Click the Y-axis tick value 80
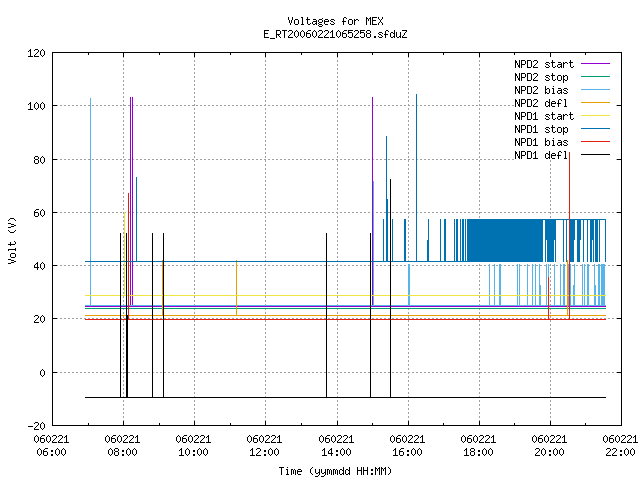The height and width of the screenshot is (480, 640). click(39, 160)
